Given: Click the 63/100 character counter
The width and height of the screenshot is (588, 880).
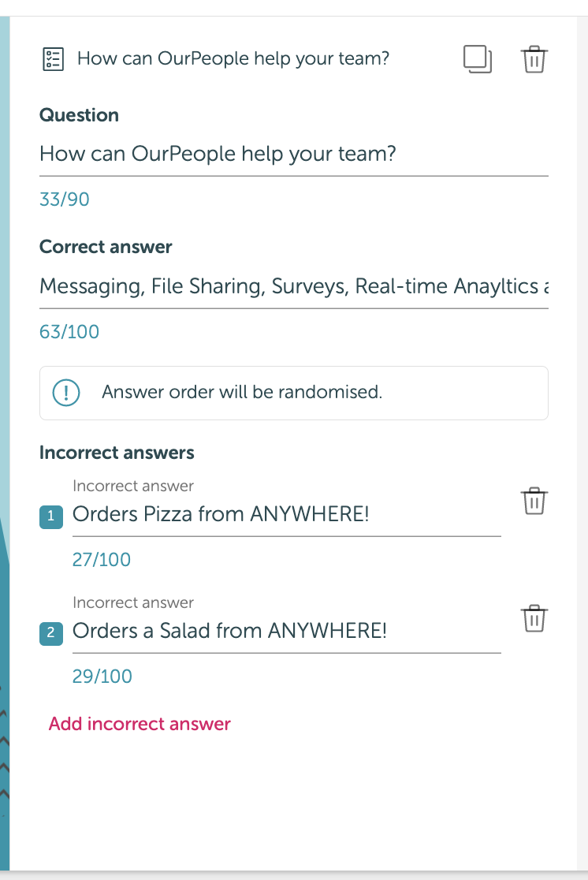Looking at the screenshot, I should pos(69,332).
